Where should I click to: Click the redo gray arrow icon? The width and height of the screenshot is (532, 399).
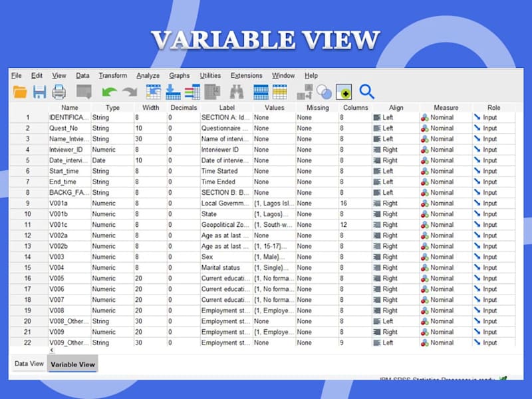(x=130, y=92)
